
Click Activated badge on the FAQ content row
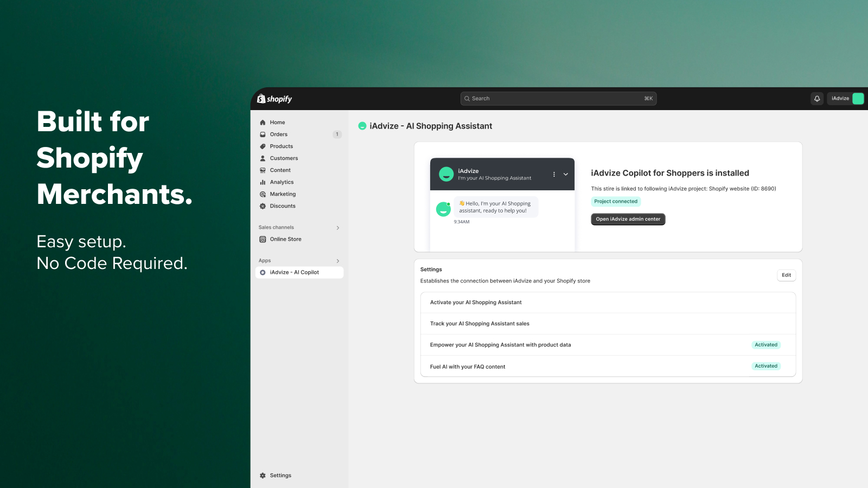[x=766, y=366]
